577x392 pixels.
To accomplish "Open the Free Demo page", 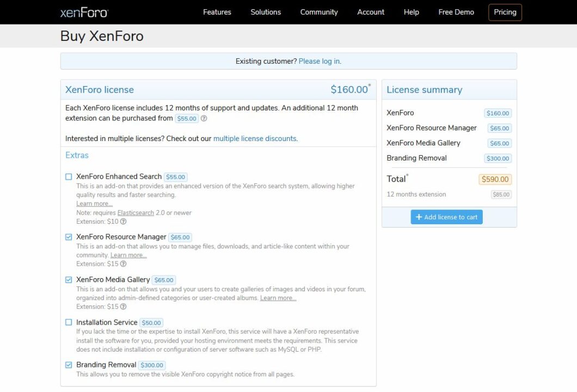I will pos(456,12).
